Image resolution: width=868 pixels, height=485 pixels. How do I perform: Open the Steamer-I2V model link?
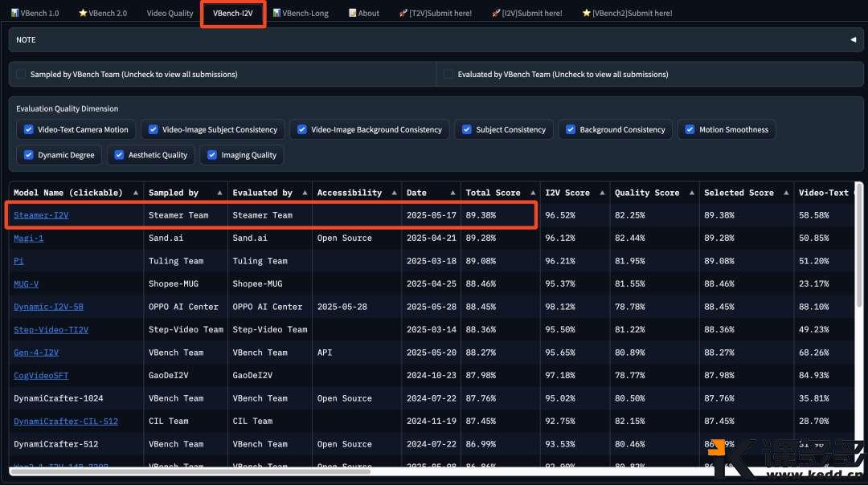[x=41, y=215]
